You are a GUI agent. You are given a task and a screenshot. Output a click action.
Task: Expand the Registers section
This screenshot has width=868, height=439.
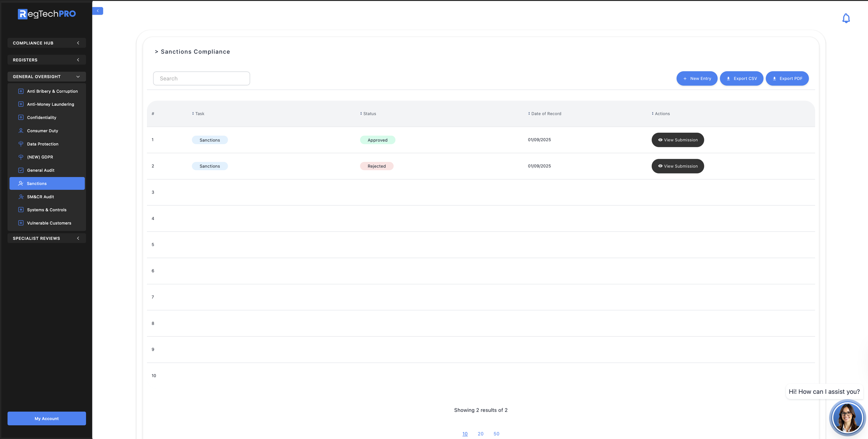click(47, 60)
